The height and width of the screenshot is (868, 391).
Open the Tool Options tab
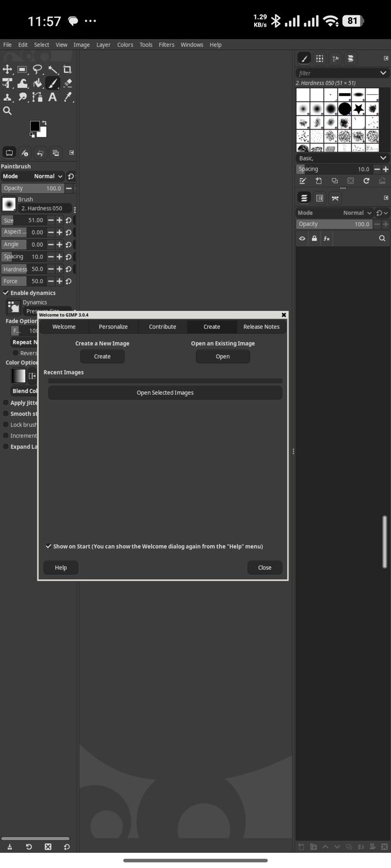(x=9, y=153)
